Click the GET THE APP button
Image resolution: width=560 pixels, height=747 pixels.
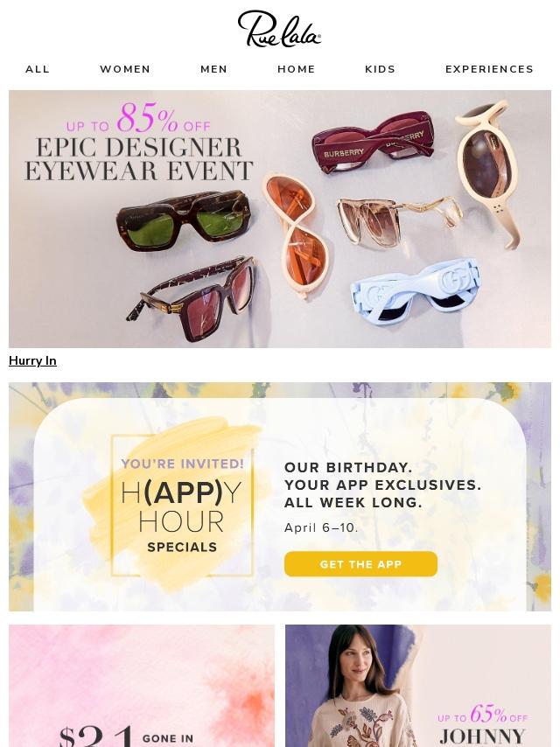click(360, 564)
